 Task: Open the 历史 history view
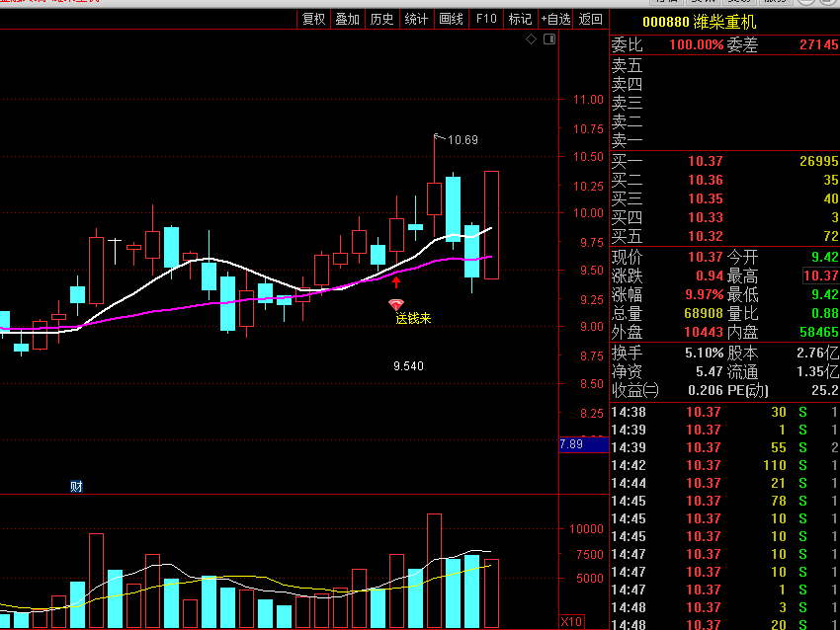point(381,20)
